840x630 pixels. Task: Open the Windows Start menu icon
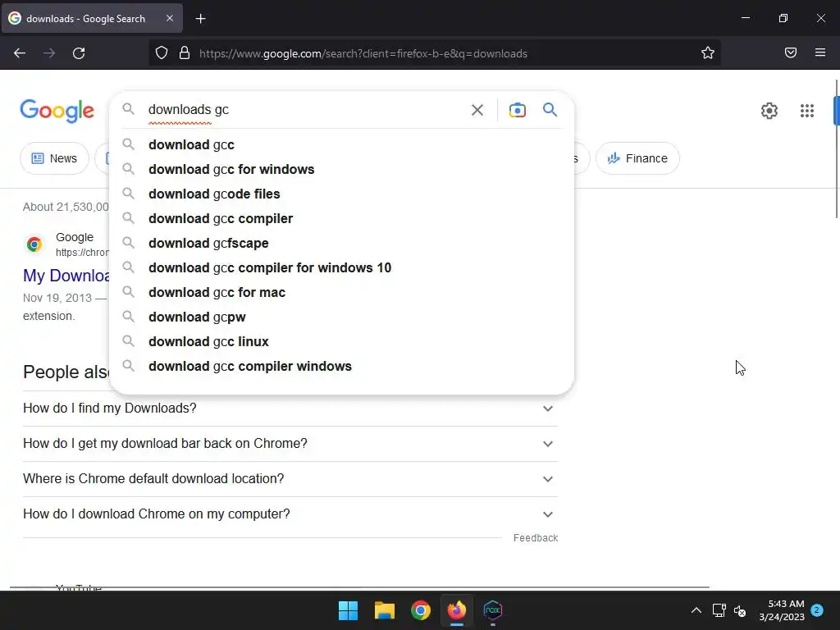(x=348, y=610)
